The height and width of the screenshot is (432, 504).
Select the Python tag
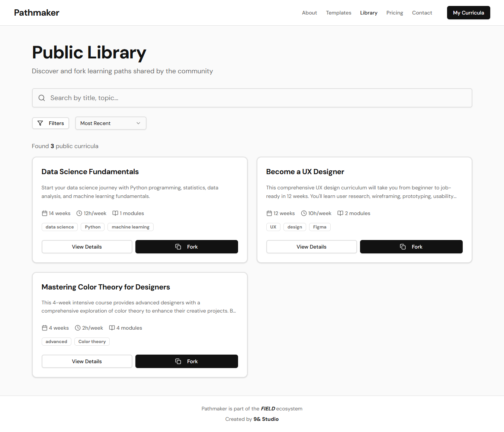pos(92,227)
